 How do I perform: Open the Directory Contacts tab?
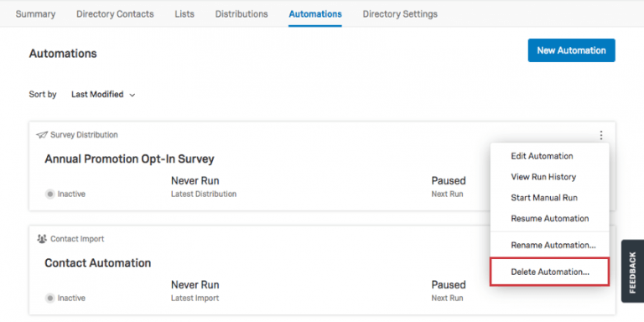[x=115, y=14]
